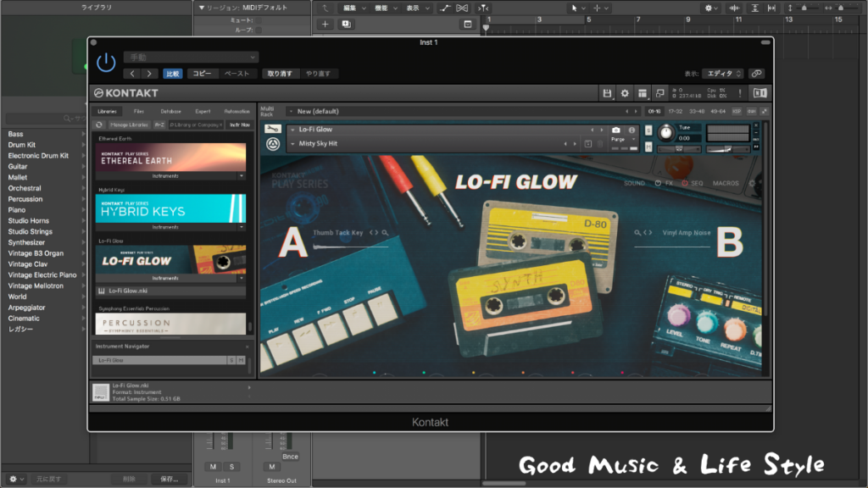Click the Tune knob
Image resolution: width=868 pixels, height=488 pixels.
click(x=666, y=133)
